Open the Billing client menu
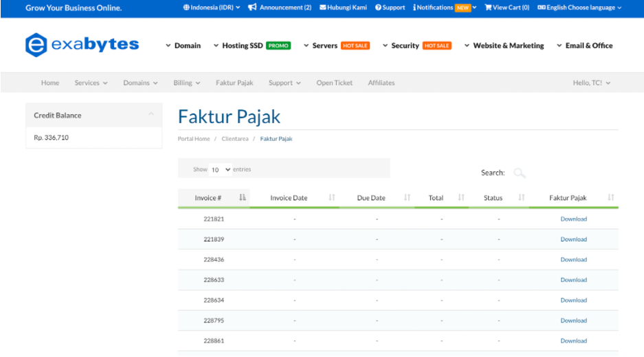Screen dimensions: 644x357 point(187,83)
